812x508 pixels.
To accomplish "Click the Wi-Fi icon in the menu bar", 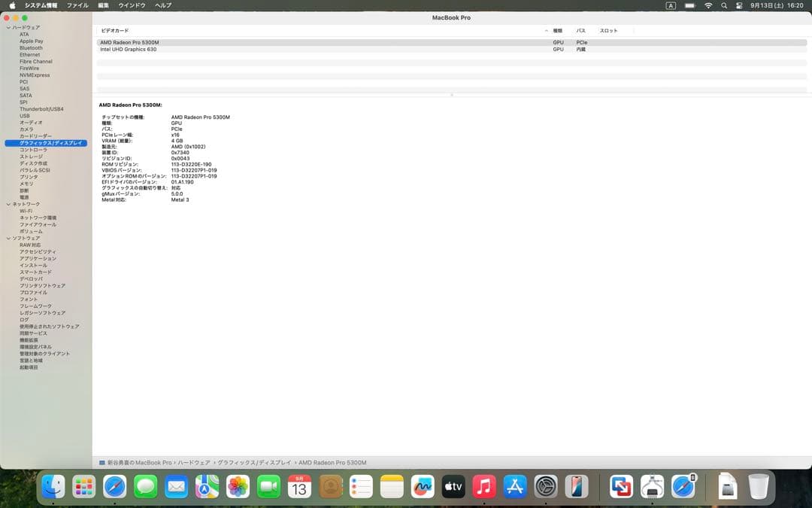I will pyautogui.click(x=707, y=5).
